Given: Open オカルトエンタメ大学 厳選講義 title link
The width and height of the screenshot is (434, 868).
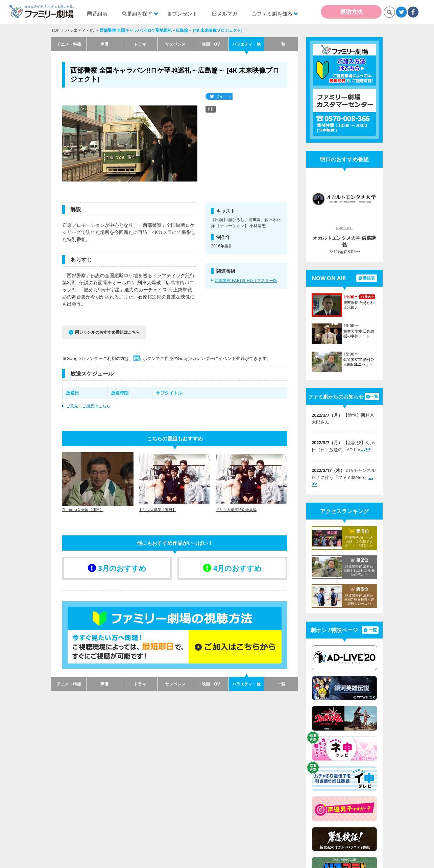Looking at the screenshot, I should [x=344, y=241].
